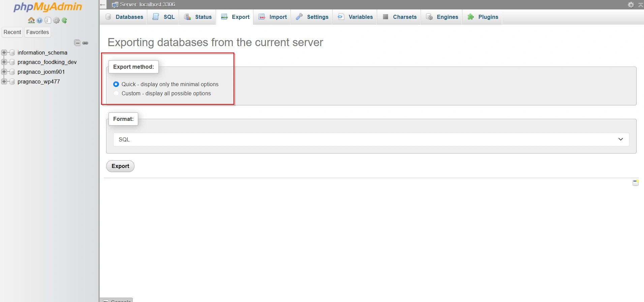Show the Favorites tables list
The height and width of the screenshot is (302, 644).
pos(38,32)
